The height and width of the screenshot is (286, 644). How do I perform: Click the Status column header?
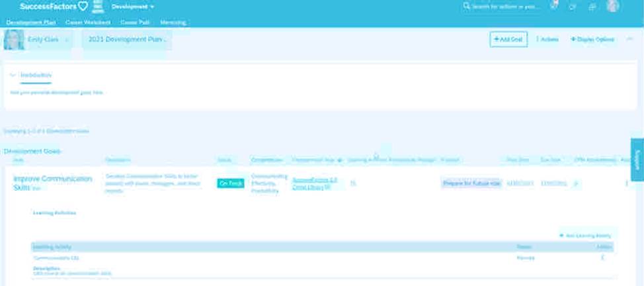pyautogui.click(x=224, y=160)
